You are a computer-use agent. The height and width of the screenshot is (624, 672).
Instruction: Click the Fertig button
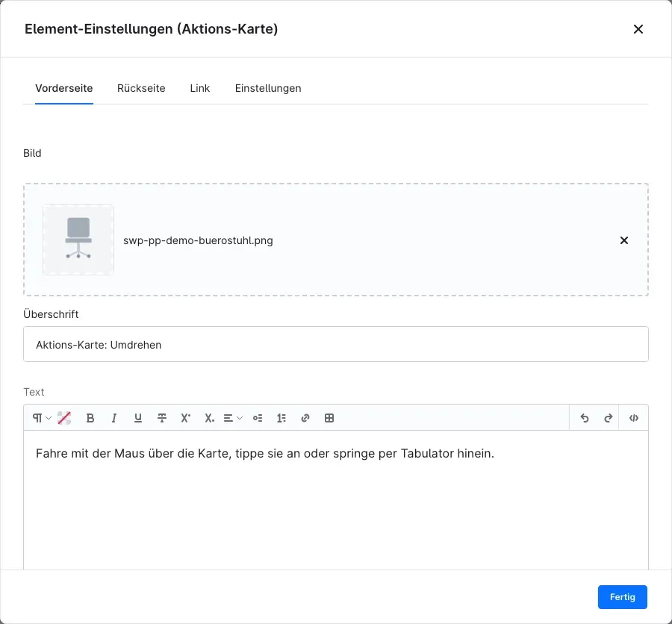click(x=622, y=597)
